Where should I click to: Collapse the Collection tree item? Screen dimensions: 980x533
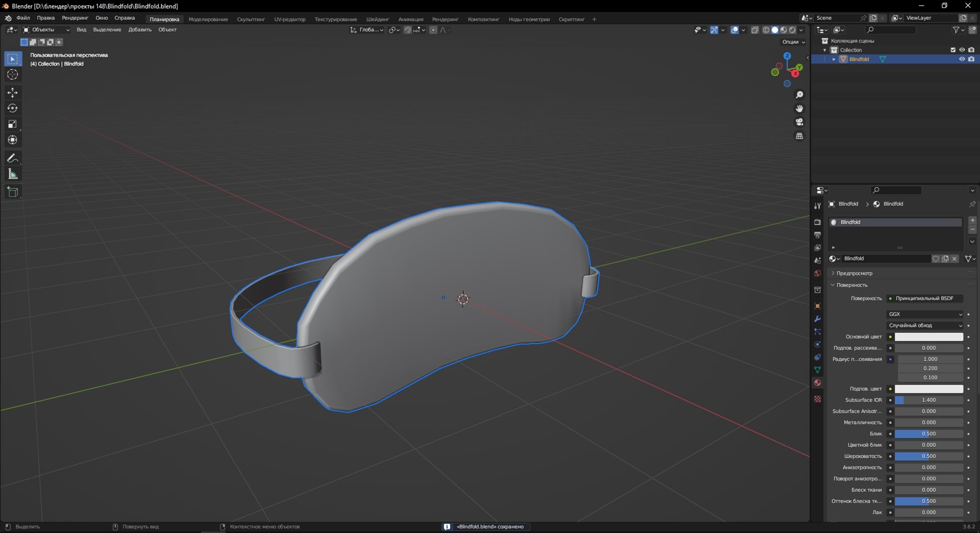825,50
